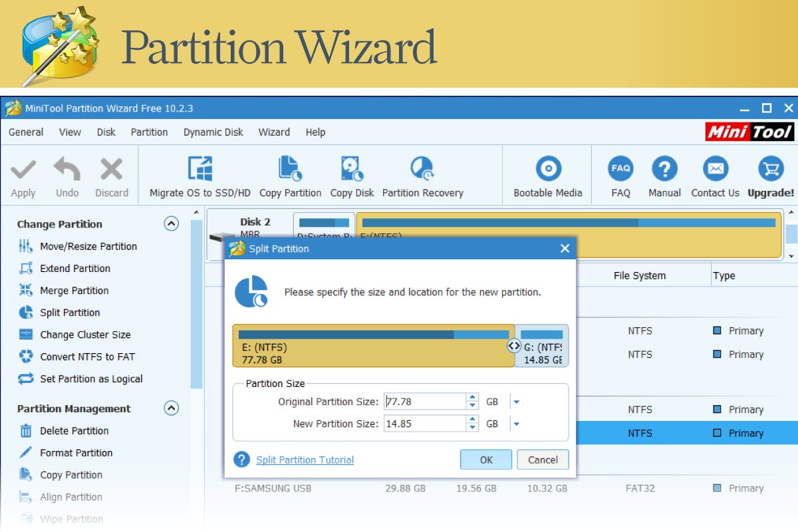Select the F:SAMSUNG USB row

[501, 488]
